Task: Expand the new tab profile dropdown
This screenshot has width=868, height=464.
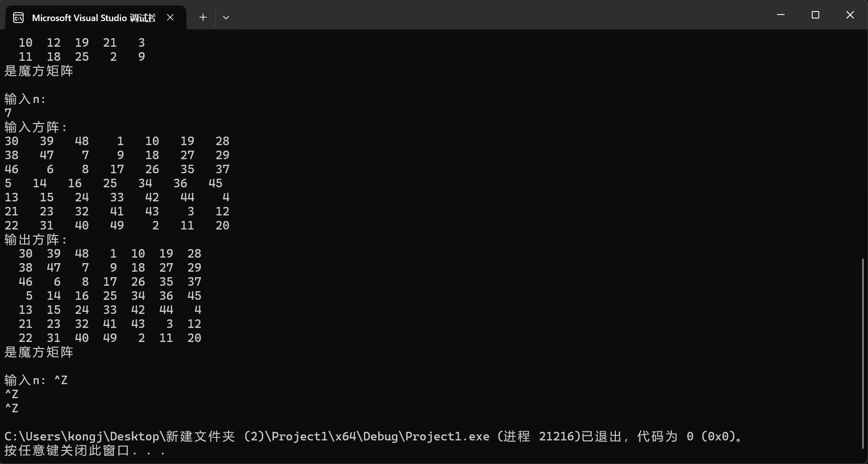Action: pyautogui.click(x=226, y=18)
